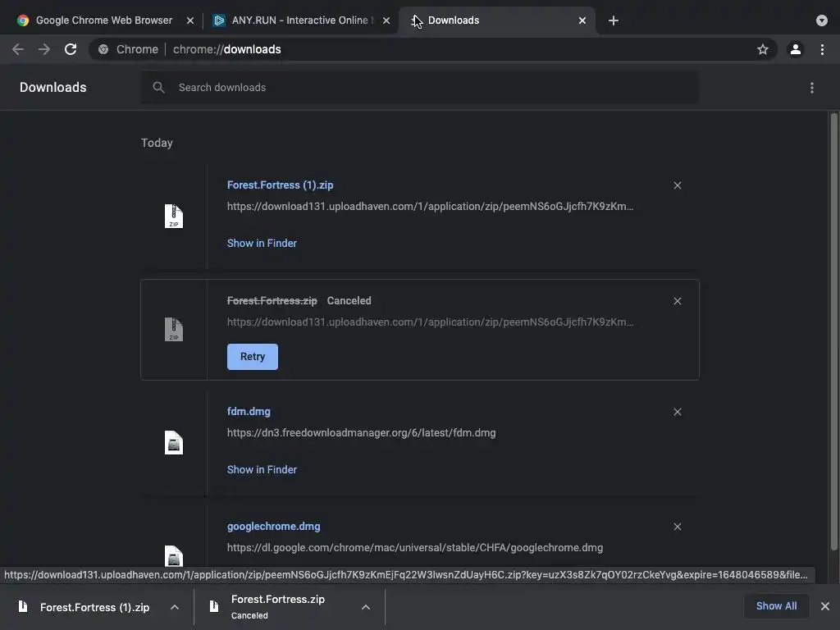Open the Chrome three-dot menu

(822, 49)
